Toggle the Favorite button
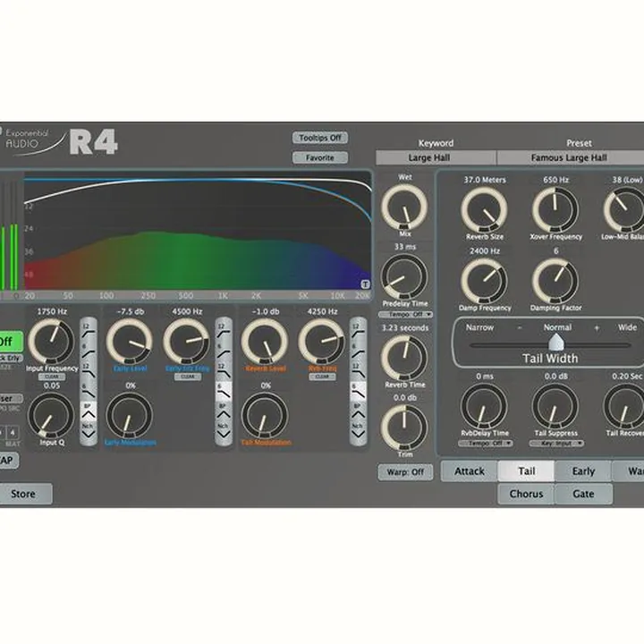This screenshot has width=644, height=644. point(320,157)
